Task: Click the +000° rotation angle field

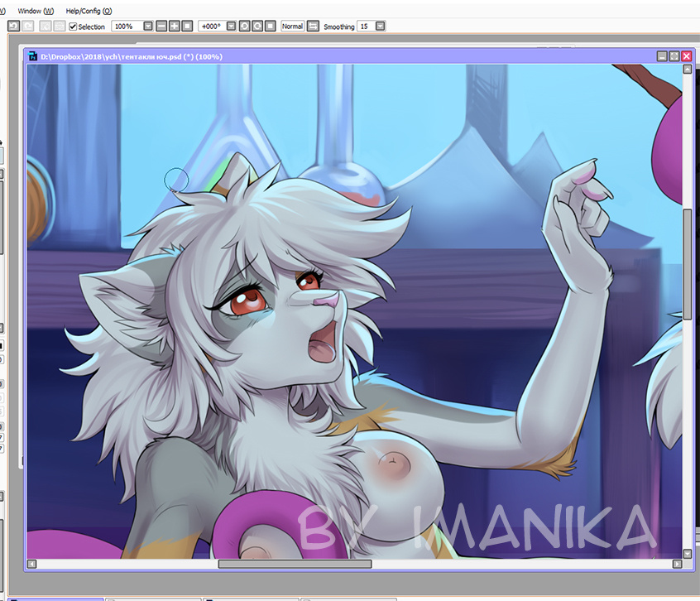Action: click(x=212, y=26)
